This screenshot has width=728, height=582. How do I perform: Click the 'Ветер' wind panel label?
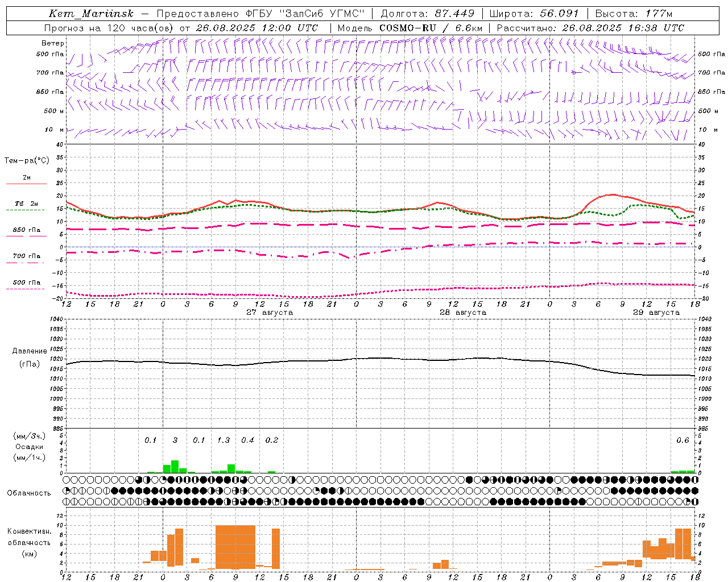(53, 43)
